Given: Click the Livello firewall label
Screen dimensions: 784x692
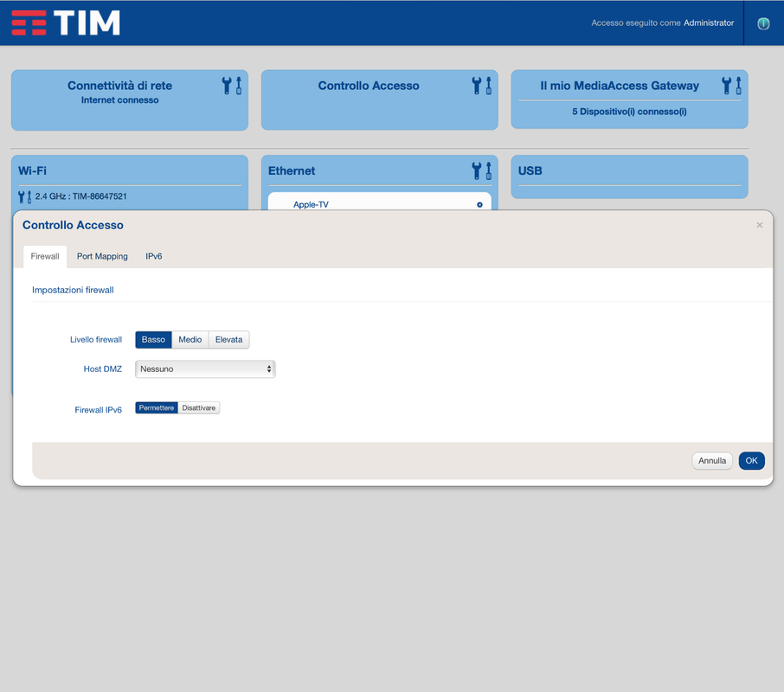Looking at the screenshot, I should (96, 340).
